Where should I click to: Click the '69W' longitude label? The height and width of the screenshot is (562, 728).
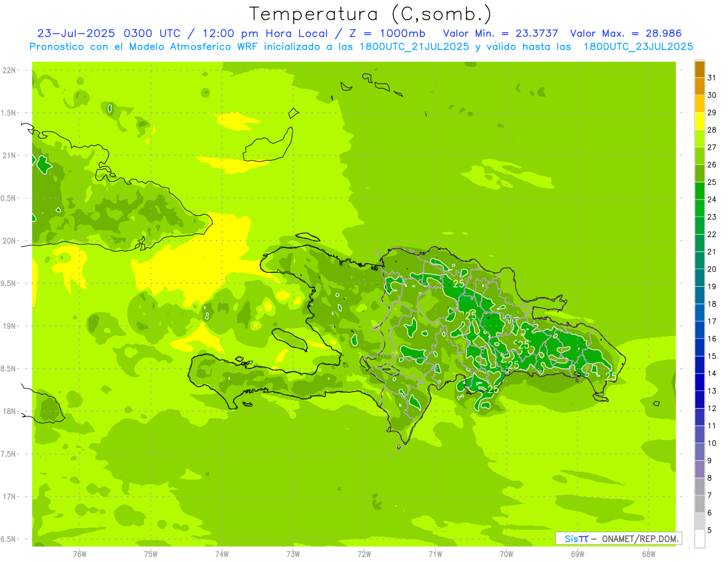578,554
